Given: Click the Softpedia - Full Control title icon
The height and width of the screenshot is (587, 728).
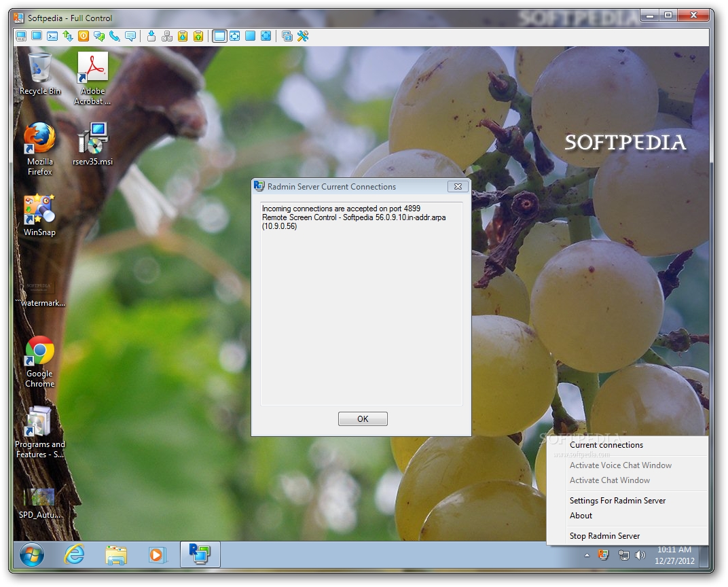Looking at the screenshot, I should pyautogui.click(x=18, y=18).
